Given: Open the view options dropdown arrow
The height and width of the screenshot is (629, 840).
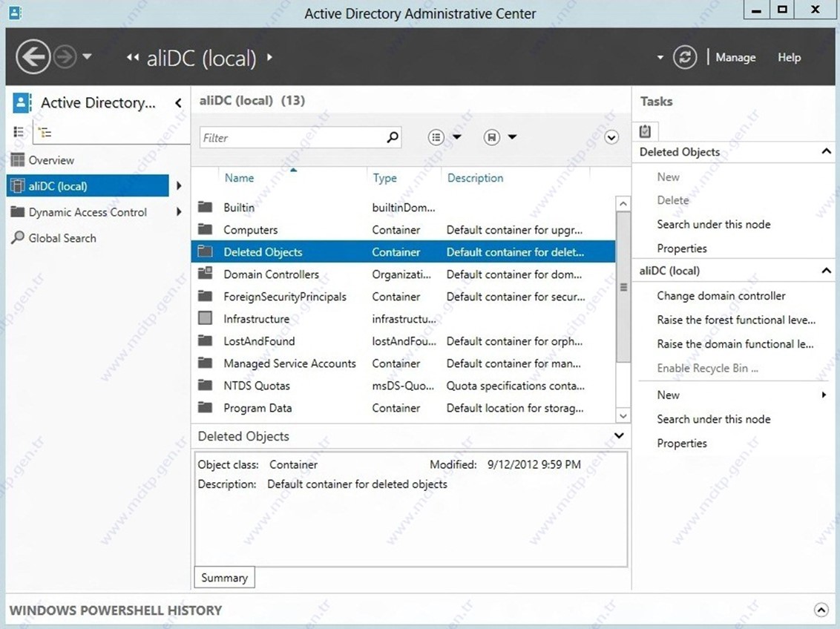Looking at the screenshot, I should [x=457, y=137].
